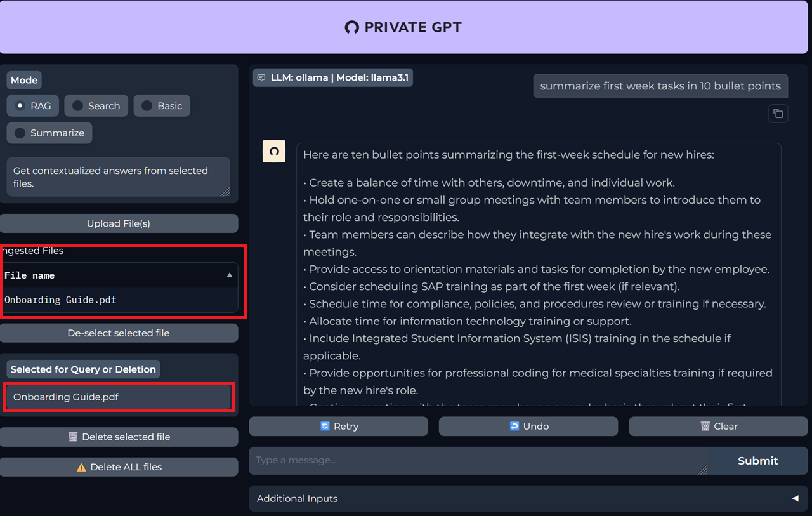
Task: Click the refresh icon on Retry button
Action: click(x=325, y=427)
